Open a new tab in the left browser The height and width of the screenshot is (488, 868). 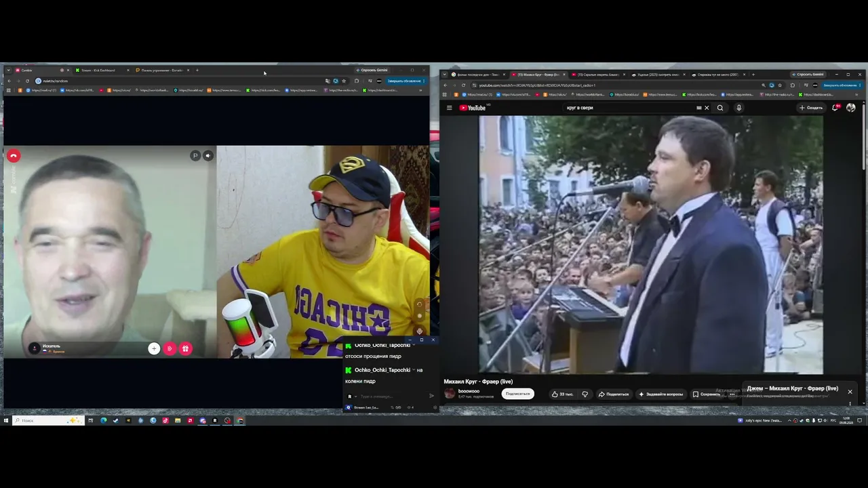197,70
